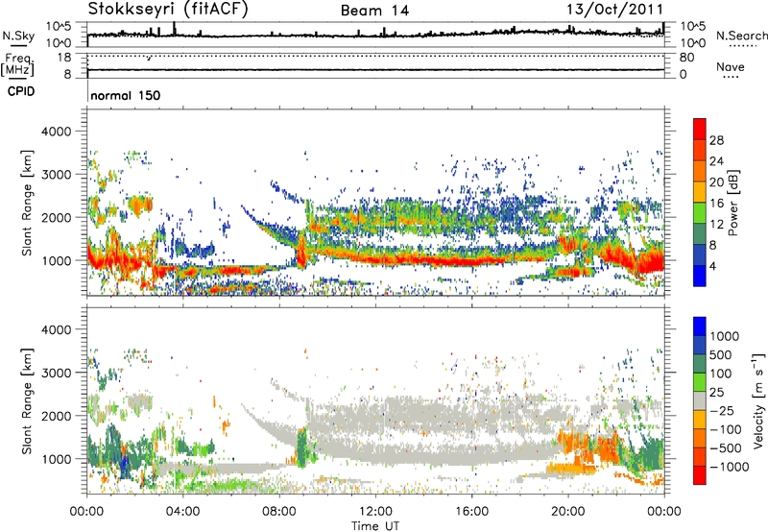The height and width of the screenshot is (532, 768).
Task: Click the 'Velocity [m s⁻¹]' colorbar title
Action: 758,400
